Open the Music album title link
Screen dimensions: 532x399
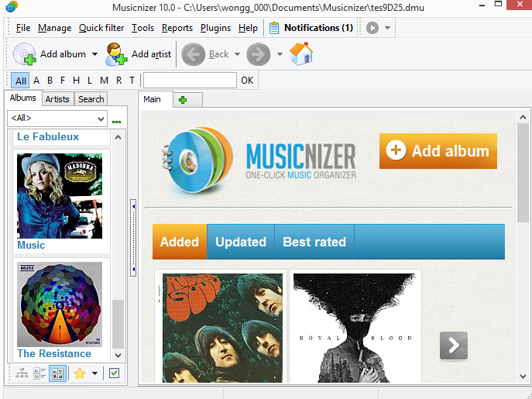[x=31, y=245]
